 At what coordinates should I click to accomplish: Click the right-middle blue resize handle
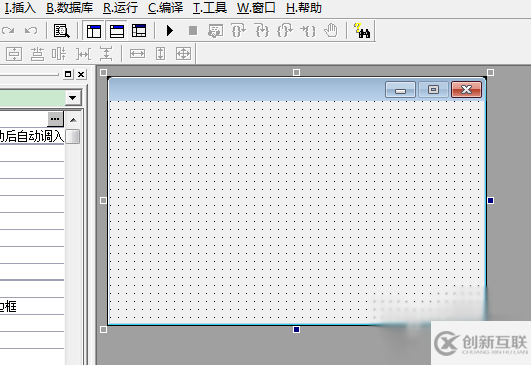click(x=490, y=200)
